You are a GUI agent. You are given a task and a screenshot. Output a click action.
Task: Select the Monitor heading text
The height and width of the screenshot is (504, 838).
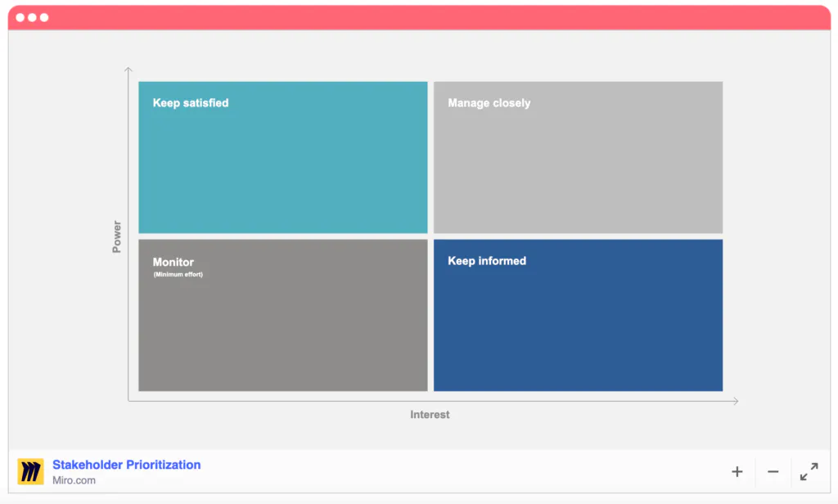coord(173,263)
